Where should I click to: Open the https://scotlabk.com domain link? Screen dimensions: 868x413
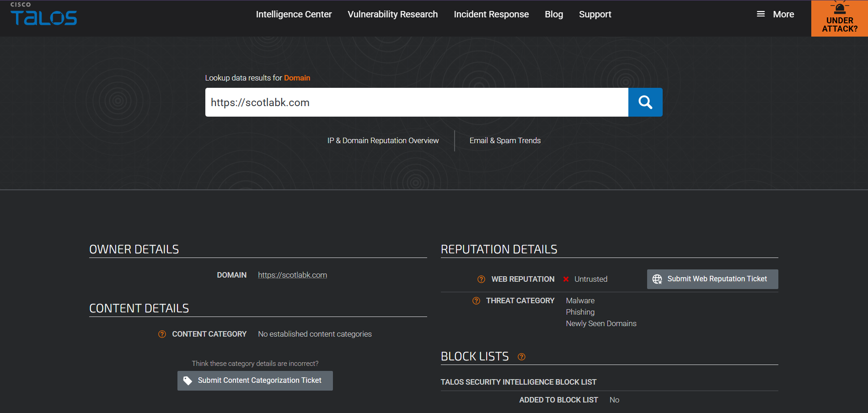pos(292,275)
